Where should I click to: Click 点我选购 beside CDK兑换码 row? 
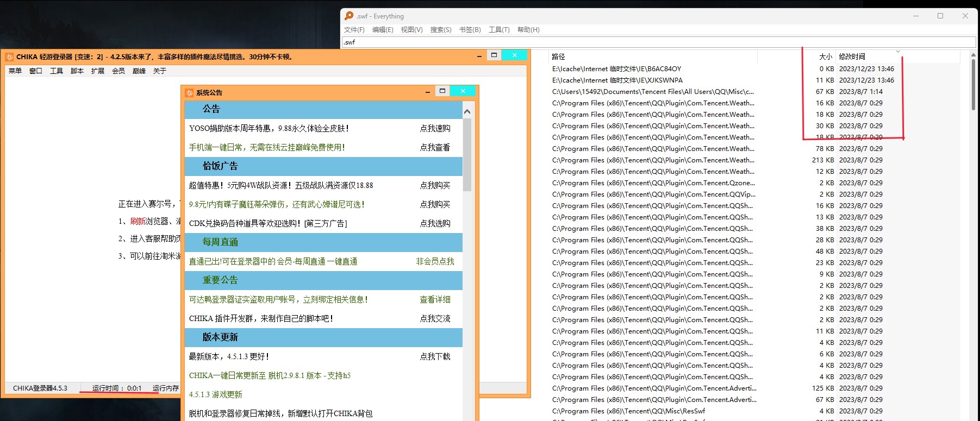coord(435,223)
